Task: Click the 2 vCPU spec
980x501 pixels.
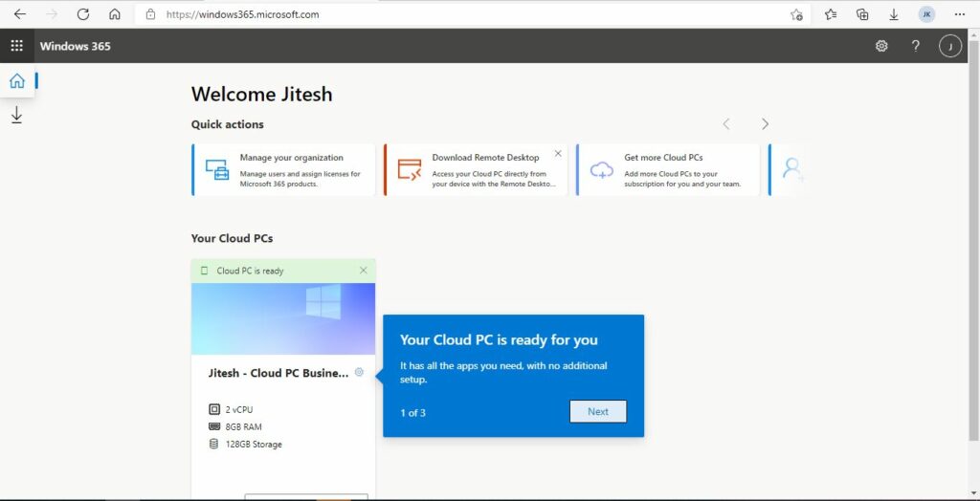Action: pos(231,410)
